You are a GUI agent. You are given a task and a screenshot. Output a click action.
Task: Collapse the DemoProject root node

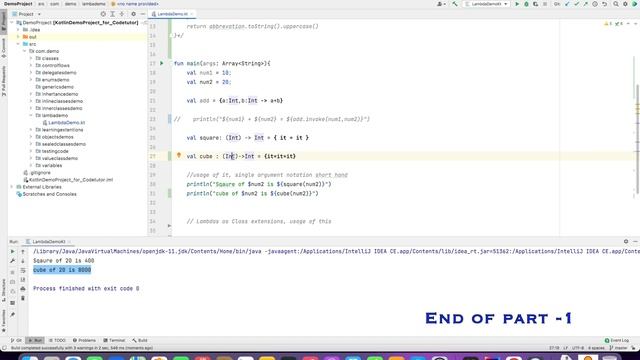pyautogui.click(x=12, y=23)
